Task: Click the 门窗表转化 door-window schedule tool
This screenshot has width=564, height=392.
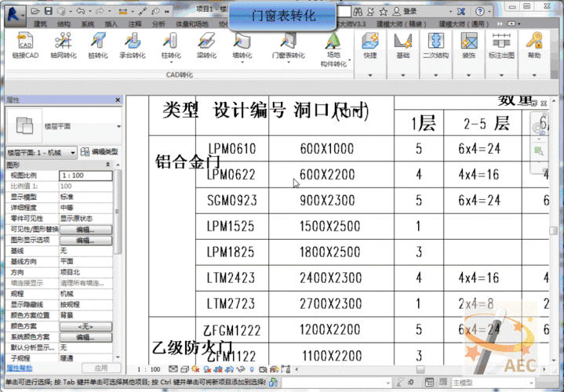Action: click(289, 45)
